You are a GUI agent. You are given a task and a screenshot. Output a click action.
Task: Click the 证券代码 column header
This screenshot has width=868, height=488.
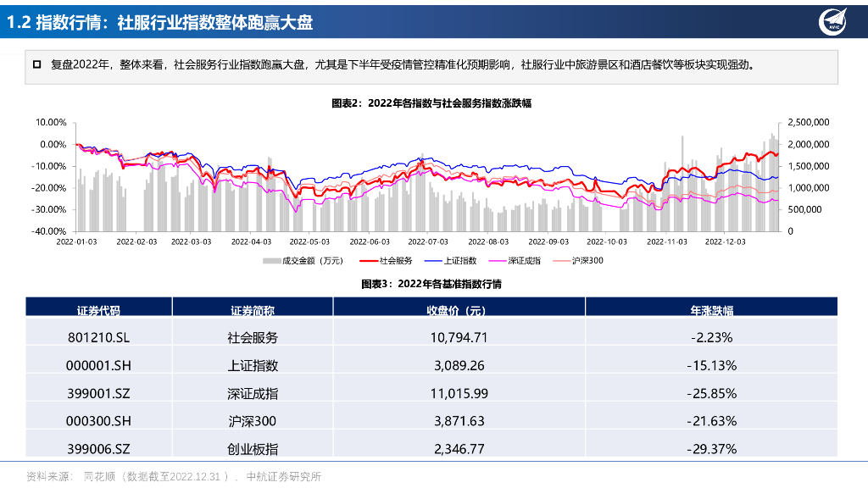point(98,309)
